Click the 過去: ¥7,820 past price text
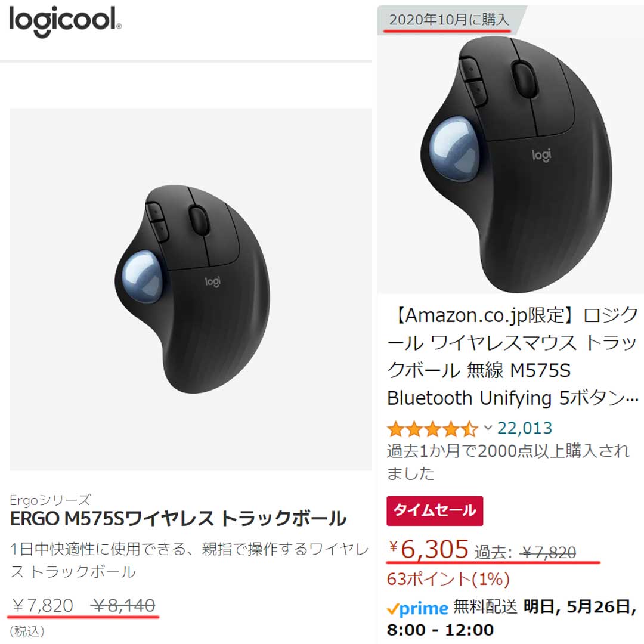The image size is (644, 644). [x=525, y=552]
